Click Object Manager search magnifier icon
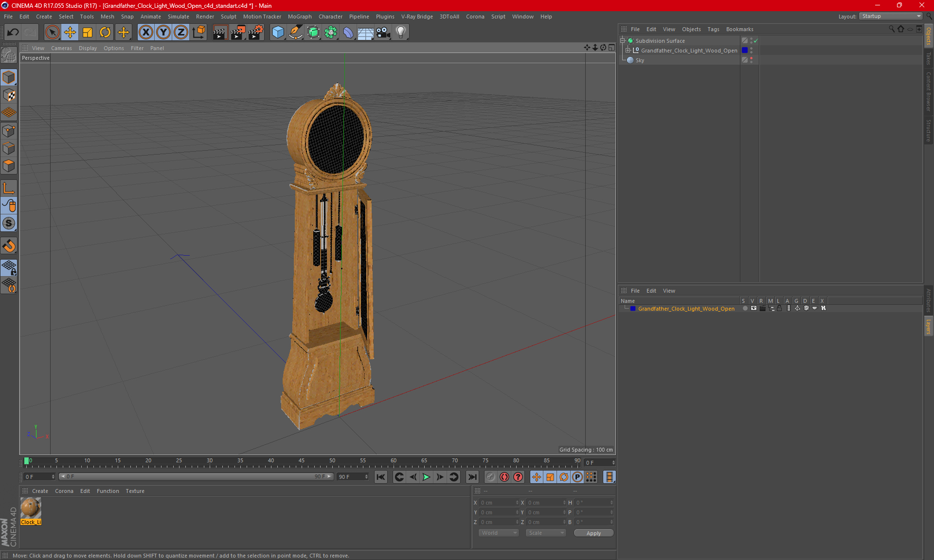 891,29
